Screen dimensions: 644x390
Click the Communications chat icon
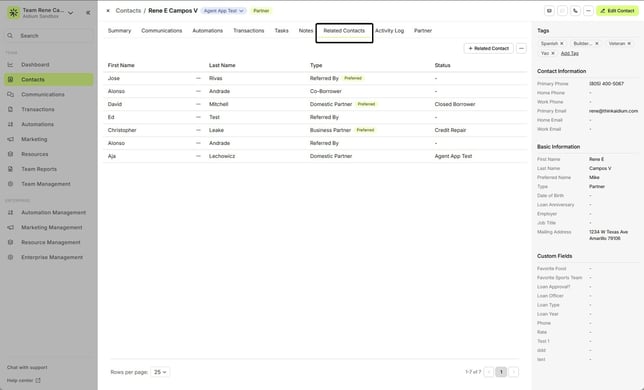click(10, 94)
